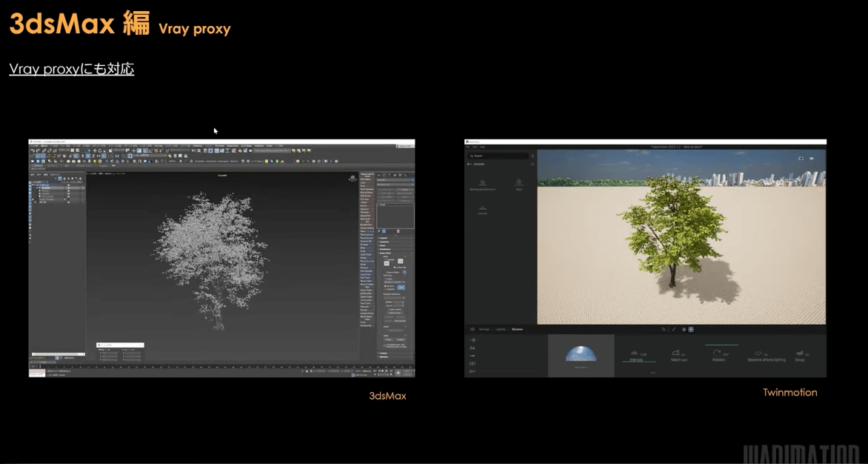868x464 pixels.
Task: Open the File menu in Twinmotion
Action: pyautogui.click(x=468, y=147)
